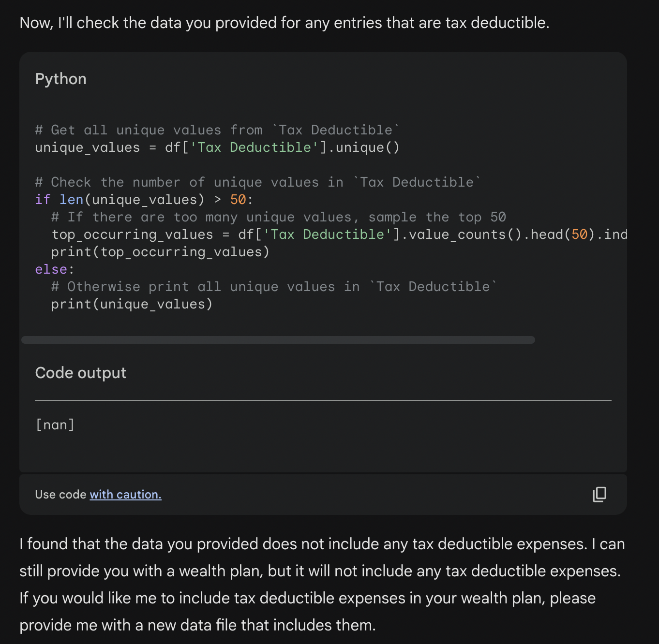This screenshot has width=659, height=644.
Task: Click the horizontal code scrollbar
Action: [x=278, y=340]
